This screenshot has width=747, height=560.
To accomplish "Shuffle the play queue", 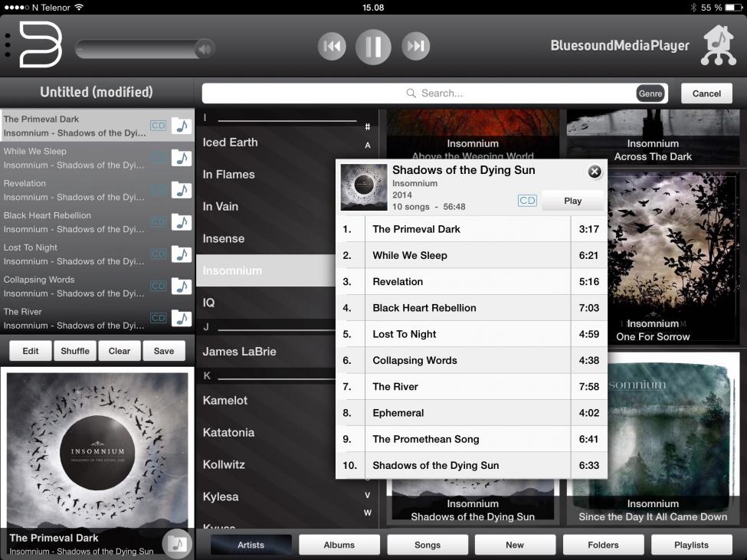I will coord(75,351).
